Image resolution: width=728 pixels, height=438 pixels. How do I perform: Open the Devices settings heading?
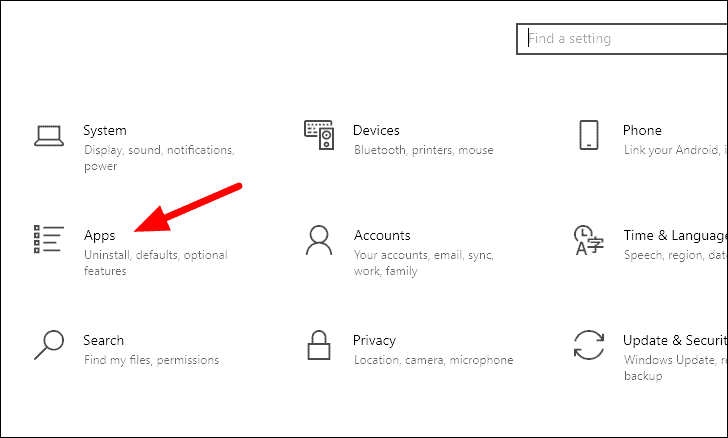pos(376,131)
